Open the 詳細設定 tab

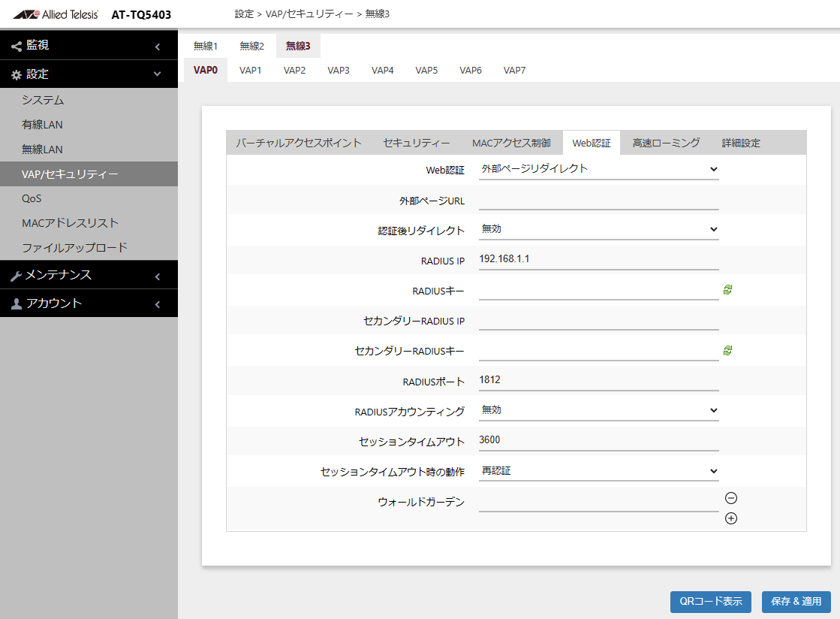[741, 143]
